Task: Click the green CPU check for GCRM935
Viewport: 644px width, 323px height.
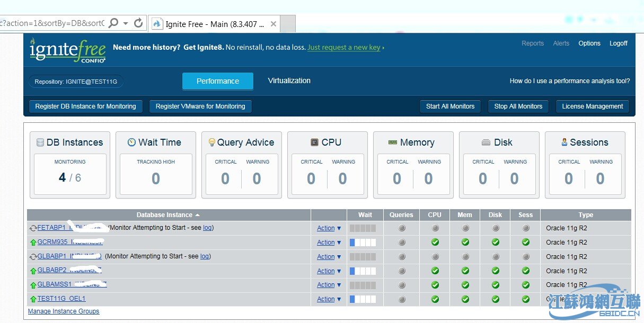Action: tap(435, 242)
